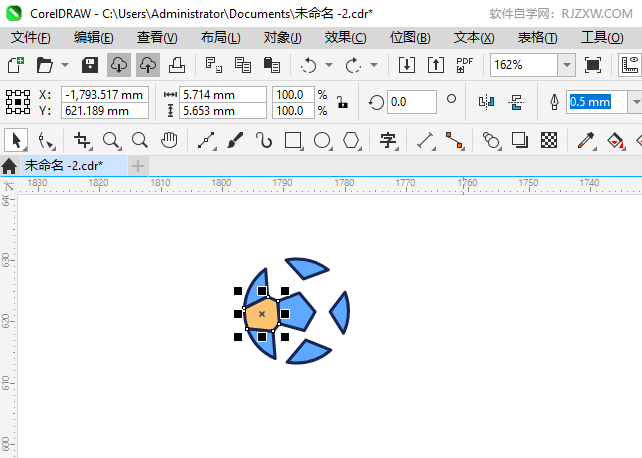Expand the Open file dropdown arrow
The height and width of the screenshot is (458, 642).
pyautogui.click(x=65, y=65)
